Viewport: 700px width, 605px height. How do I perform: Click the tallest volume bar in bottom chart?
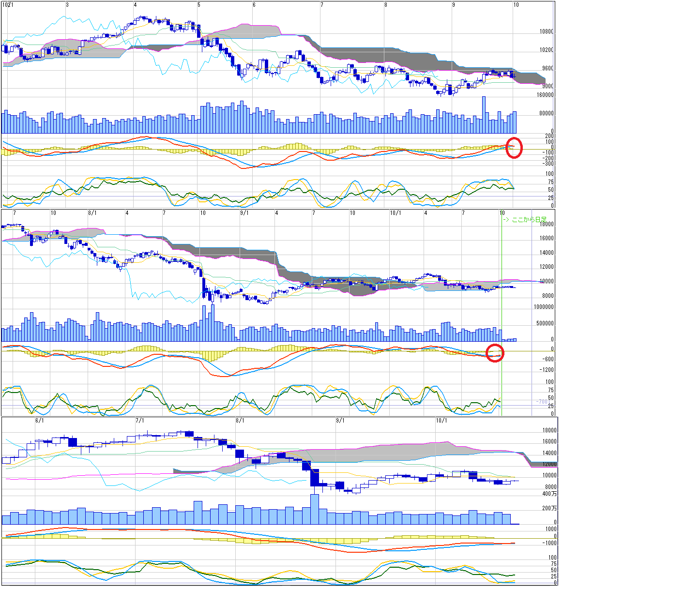pos(315,508)
